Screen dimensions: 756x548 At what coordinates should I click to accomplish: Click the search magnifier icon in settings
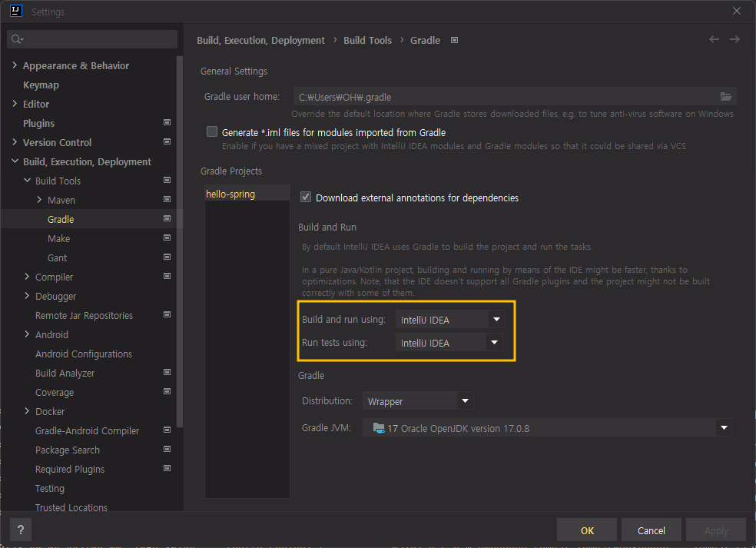click(x=17, y=39)
